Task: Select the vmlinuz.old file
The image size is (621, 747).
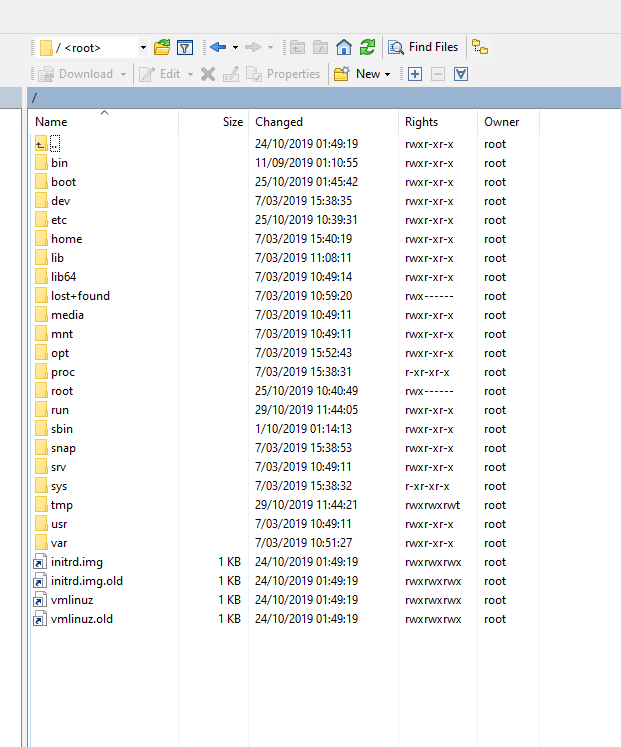Action: tap(81, 619)
